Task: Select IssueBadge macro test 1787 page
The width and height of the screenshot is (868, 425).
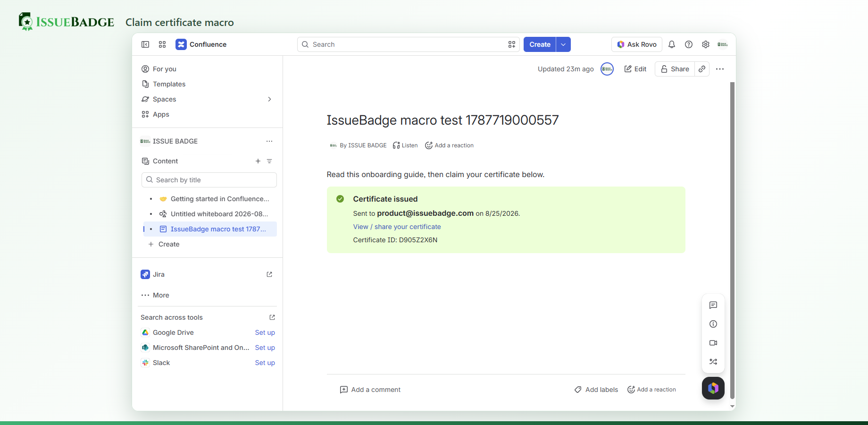Action: [x=210, y=229]
